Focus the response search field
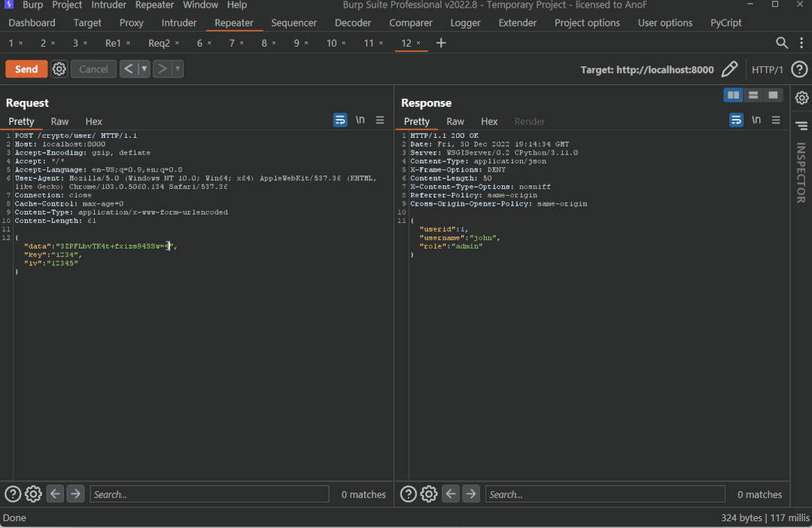The height and width of the screenshot is (528, 812). [x=605, y=494]
